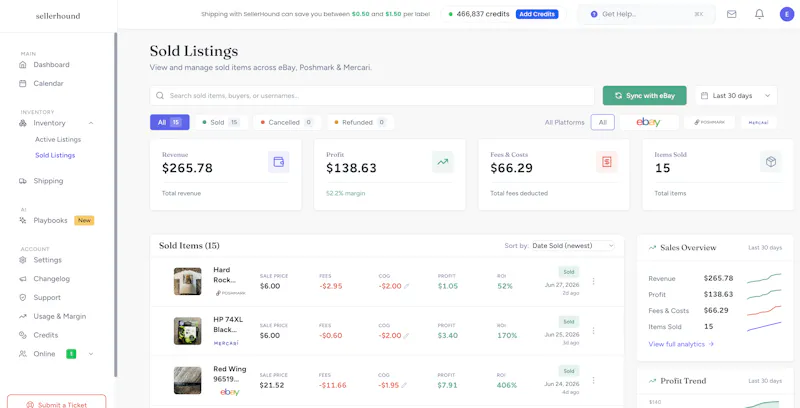The width and height of the screenshot is (800, 408).
Task: Click Submit a Ticket button
Action: pyautogui.click(x=57, y=401)
